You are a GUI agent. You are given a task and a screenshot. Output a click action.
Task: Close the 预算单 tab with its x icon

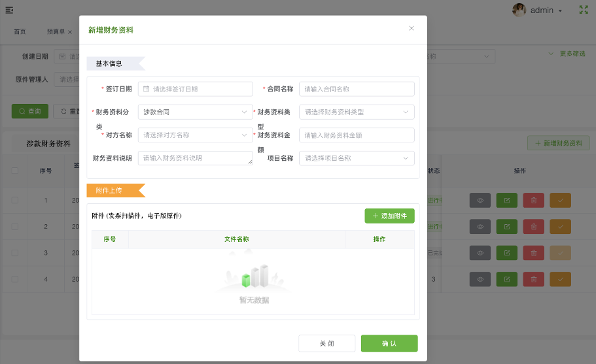coord(70,32)
